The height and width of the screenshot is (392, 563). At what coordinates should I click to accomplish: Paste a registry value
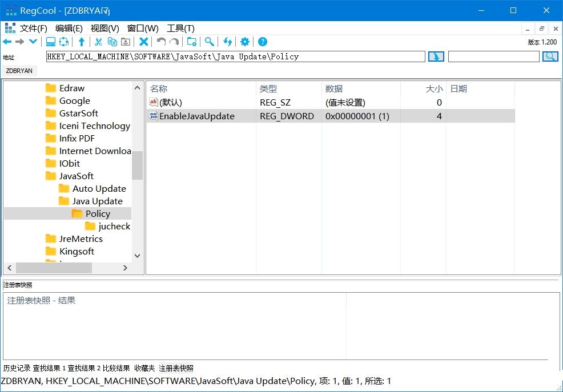126,42
